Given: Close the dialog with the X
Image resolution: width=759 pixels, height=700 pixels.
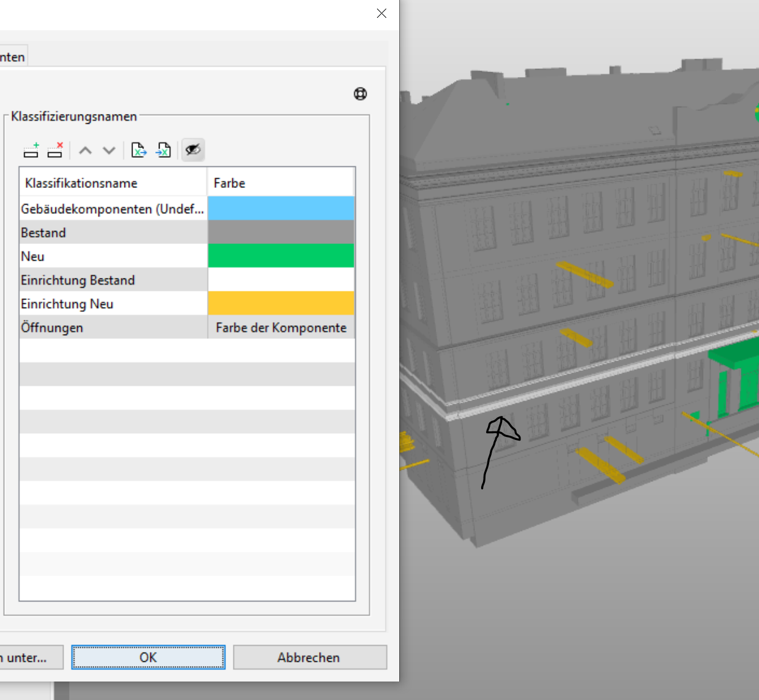Looking at the screenshot, I should click(x=381, y=14).
